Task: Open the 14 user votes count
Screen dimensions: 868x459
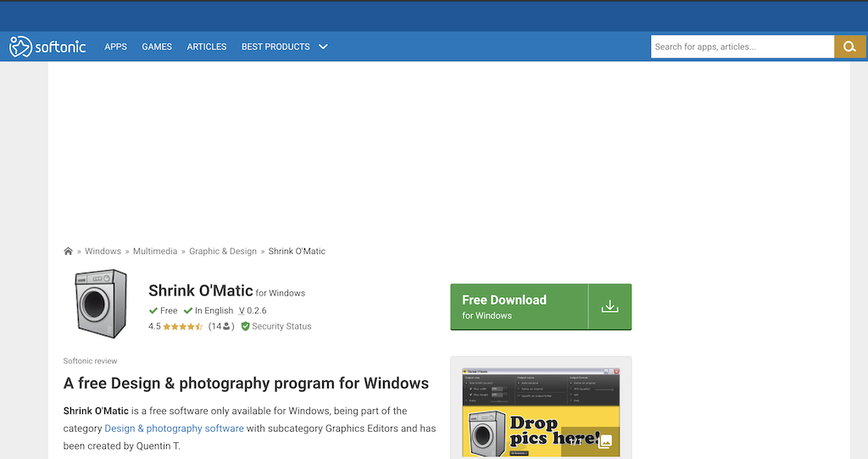Action: click(x=221, y=326)
